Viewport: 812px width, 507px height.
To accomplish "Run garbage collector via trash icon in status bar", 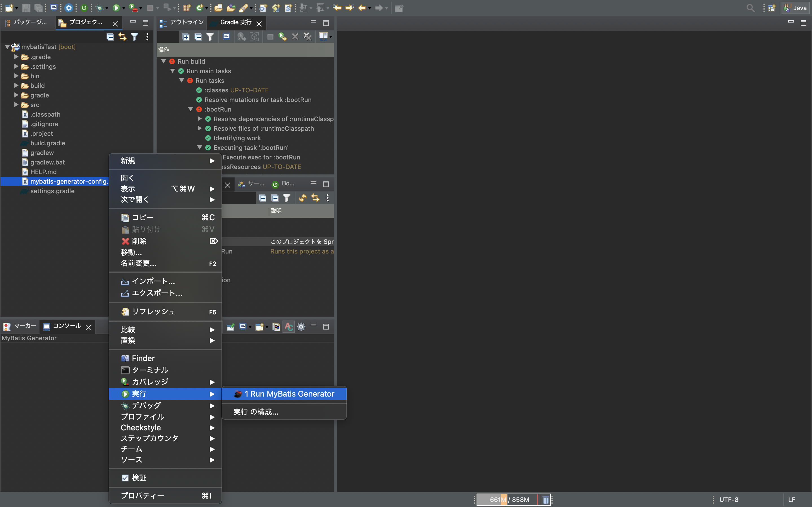I will (546, 499).
